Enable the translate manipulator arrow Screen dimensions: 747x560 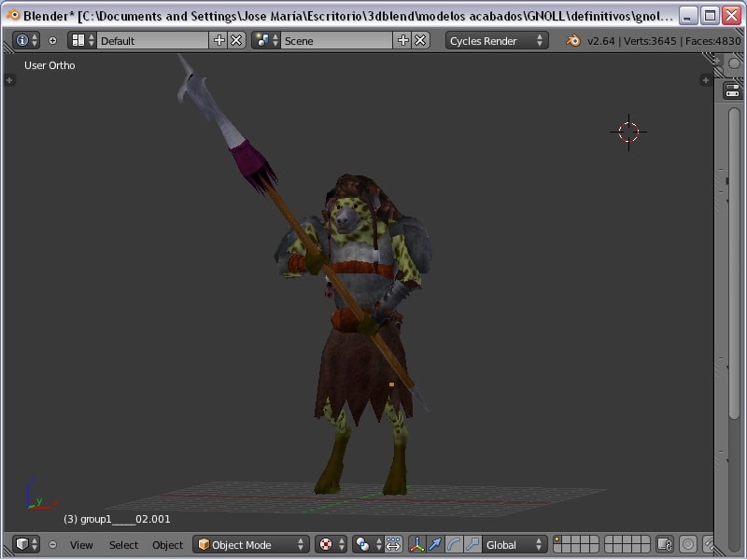pyautogui.click(x=435, y=544)
